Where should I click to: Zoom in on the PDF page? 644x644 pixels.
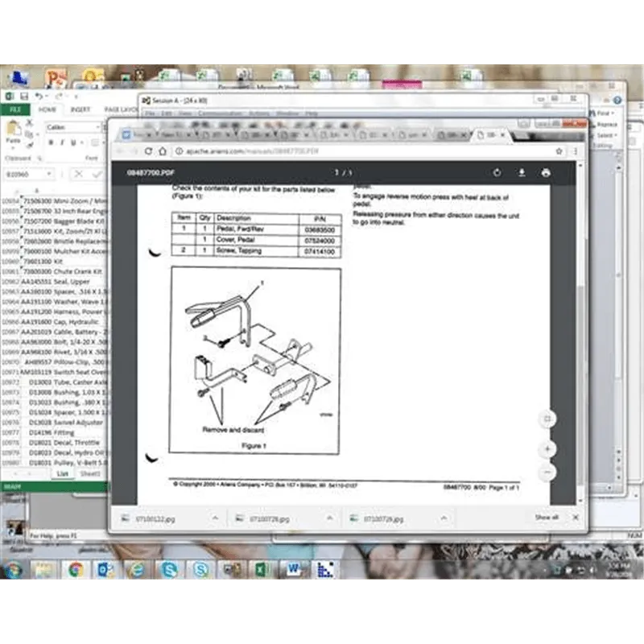[547, 449]
